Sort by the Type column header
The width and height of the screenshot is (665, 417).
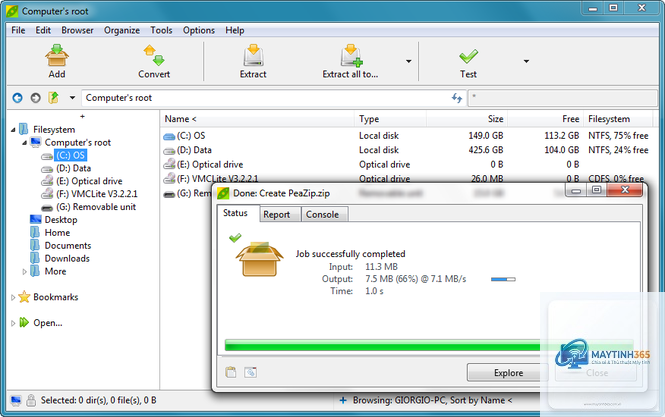tap(390, 119)
